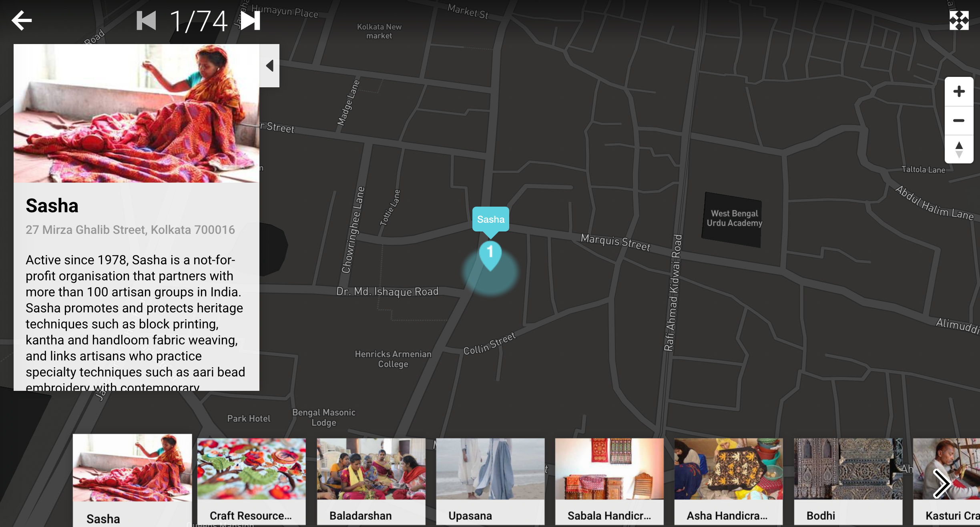This screenshot has height=527, width=980.
Task: Click Kolkata New market label
Action: tap(379, 31)
